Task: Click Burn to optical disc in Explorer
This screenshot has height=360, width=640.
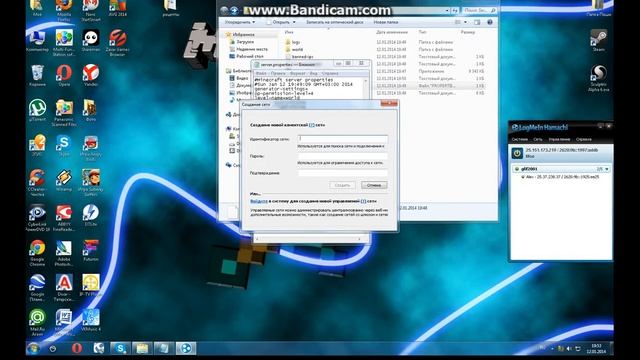Action: pyautogui.click(x=334, y=22)
